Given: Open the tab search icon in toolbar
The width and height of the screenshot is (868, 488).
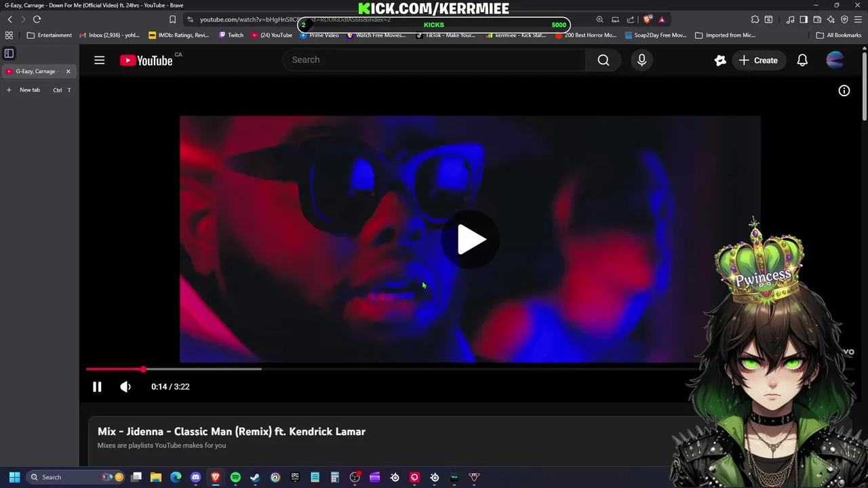Looking at the screenshot, I should pyautogui.click(x=768, y=20).
